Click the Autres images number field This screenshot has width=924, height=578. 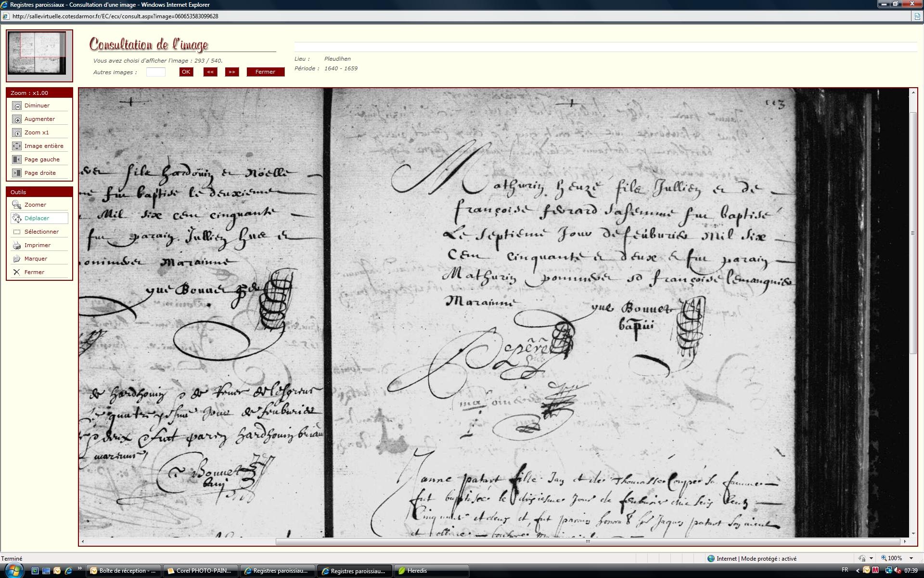point(155,72)
